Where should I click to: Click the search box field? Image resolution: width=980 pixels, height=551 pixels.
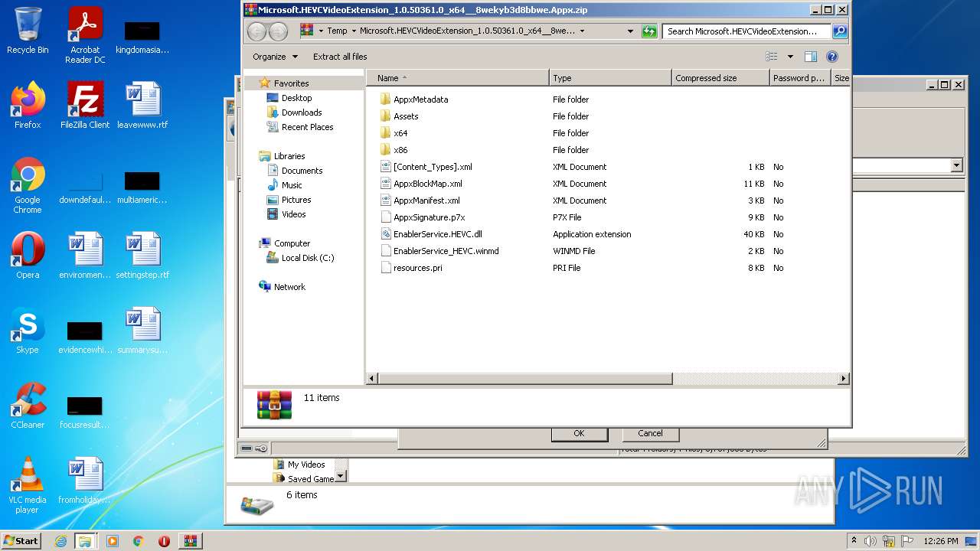746,31
